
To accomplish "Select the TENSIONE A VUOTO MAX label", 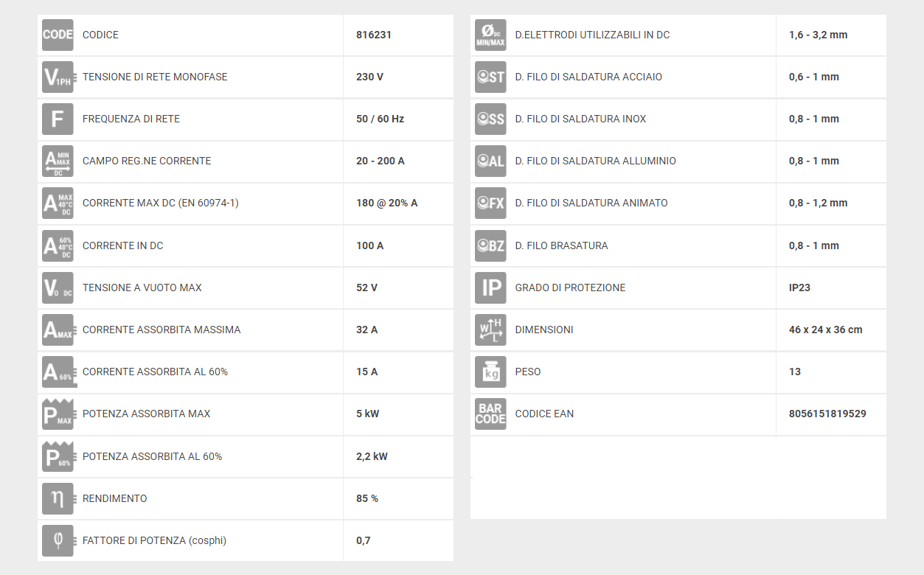I will click(x=142, y=287).
